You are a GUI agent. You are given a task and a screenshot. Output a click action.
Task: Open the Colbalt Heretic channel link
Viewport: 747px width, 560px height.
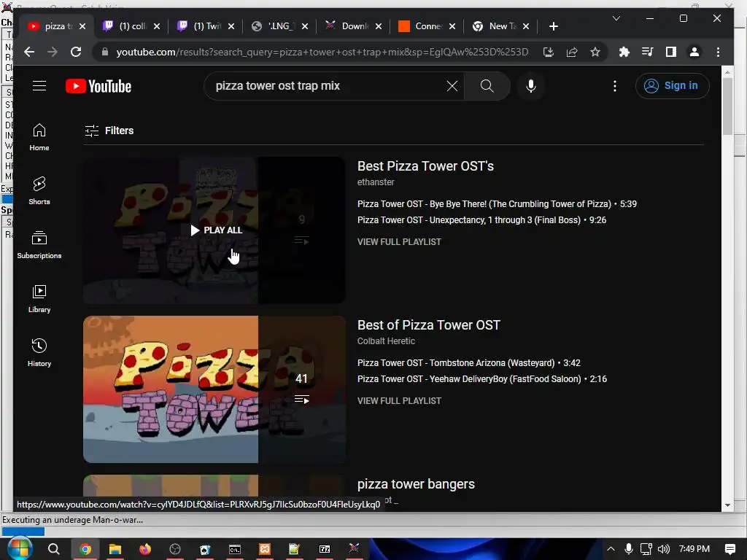pos(386,341)
